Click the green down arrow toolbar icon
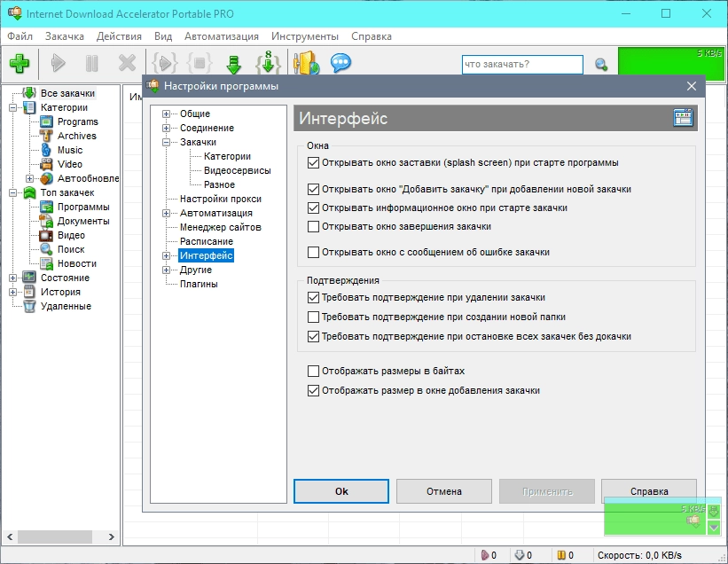Image resolution: width=728 pixels, height=564 pixels. (233, 64)
